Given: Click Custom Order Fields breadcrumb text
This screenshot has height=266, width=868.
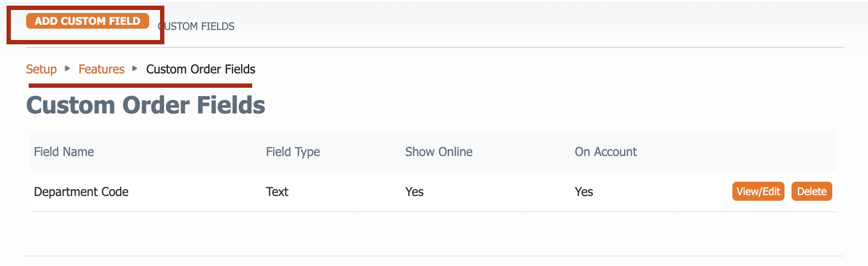Looking at the screenshot, I should 200,69.
